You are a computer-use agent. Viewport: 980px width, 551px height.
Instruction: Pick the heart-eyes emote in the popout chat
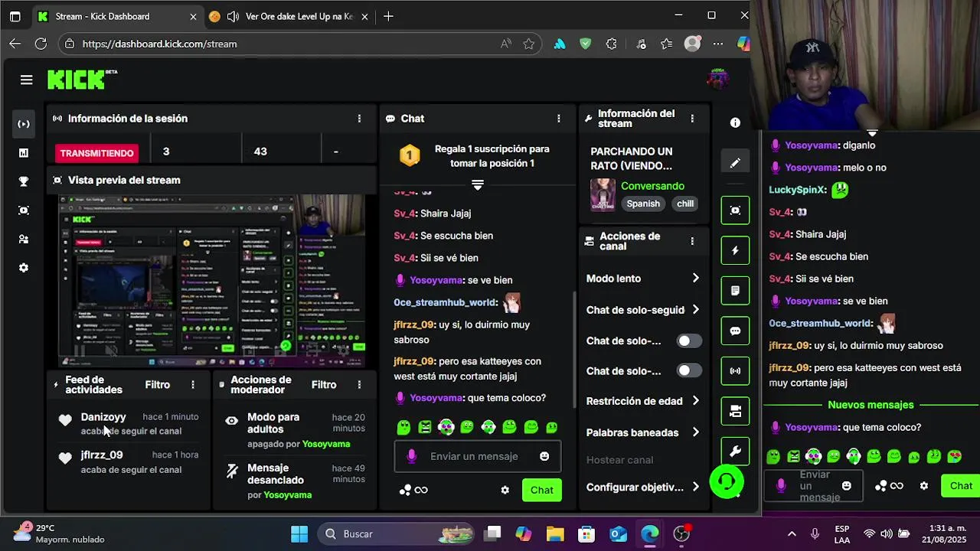954,457
